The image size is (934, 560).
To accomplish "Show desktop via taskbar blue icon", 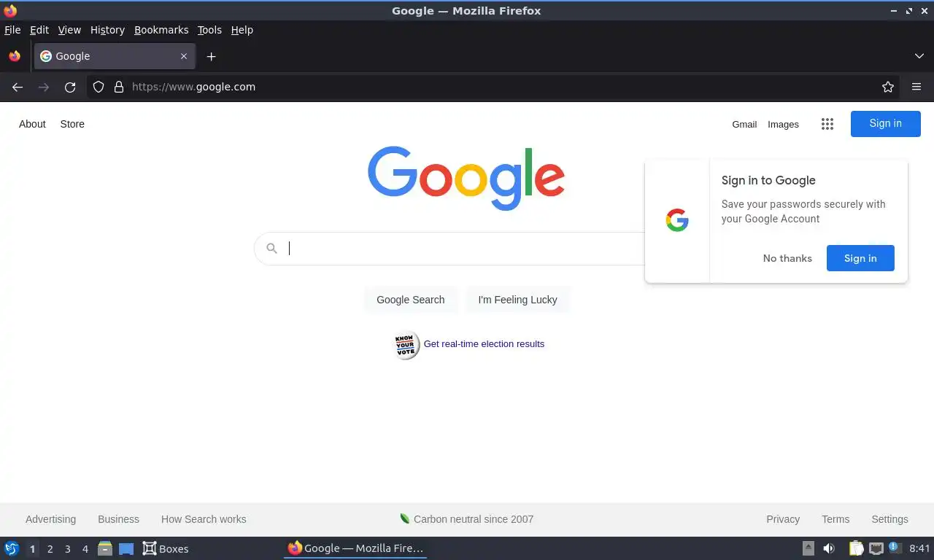I will point(126,548).
